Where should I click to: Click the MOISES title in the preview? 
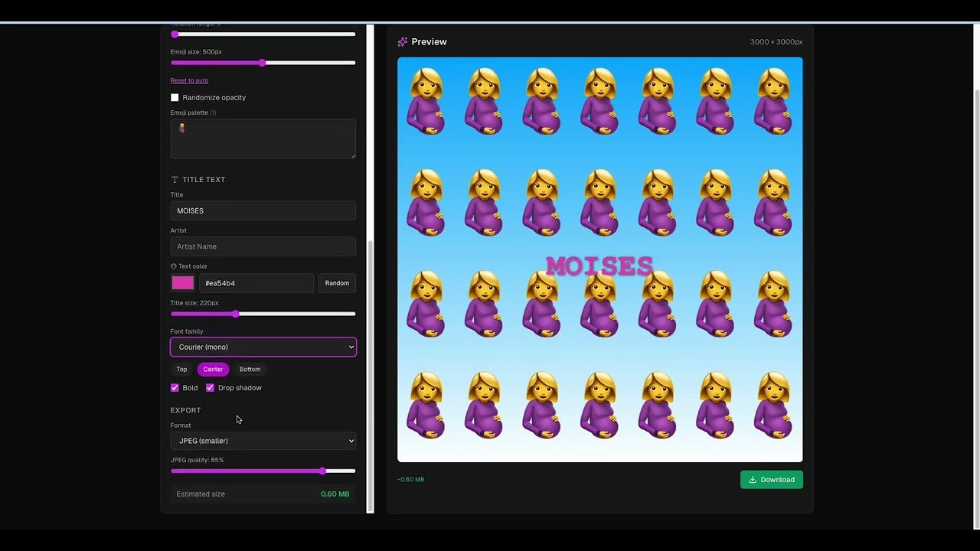pos(599,266)
